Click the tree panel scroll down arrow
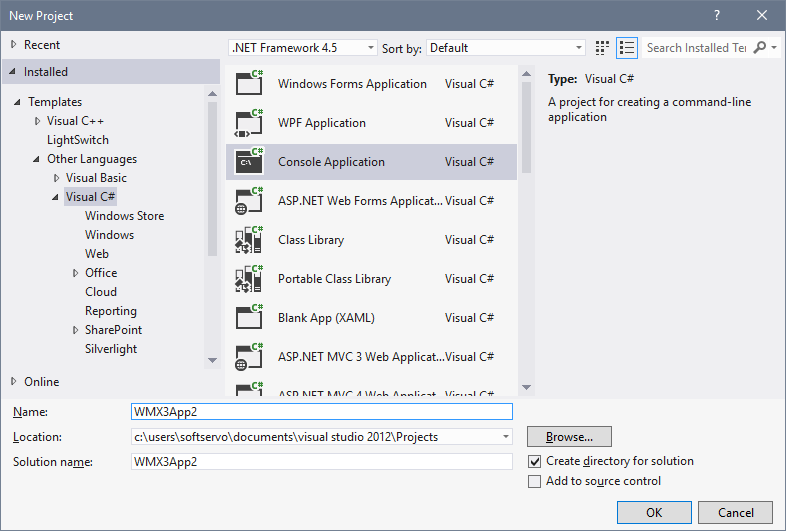786x531 pixels. point(213,360)
